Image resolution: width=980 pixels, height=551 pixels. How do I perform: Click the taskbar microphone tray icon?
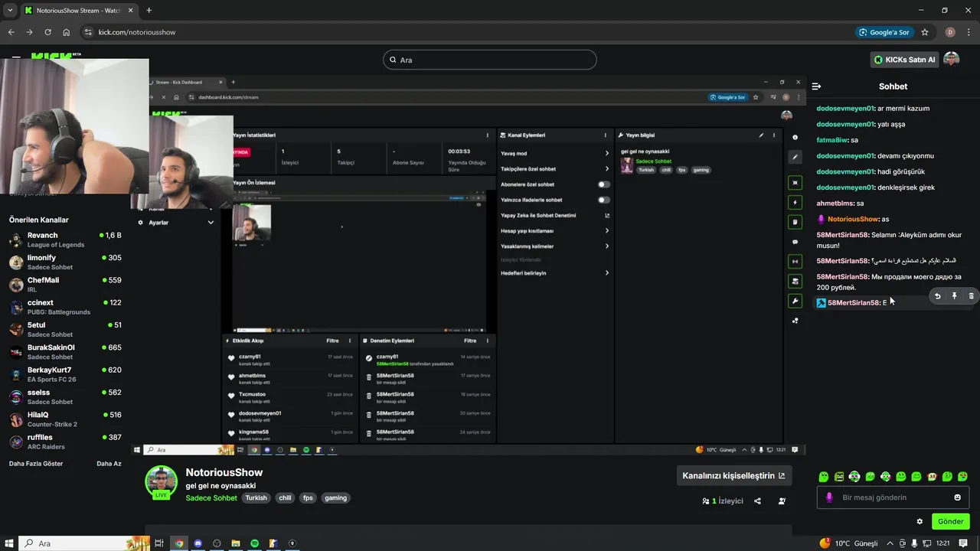tap(914, 543)
